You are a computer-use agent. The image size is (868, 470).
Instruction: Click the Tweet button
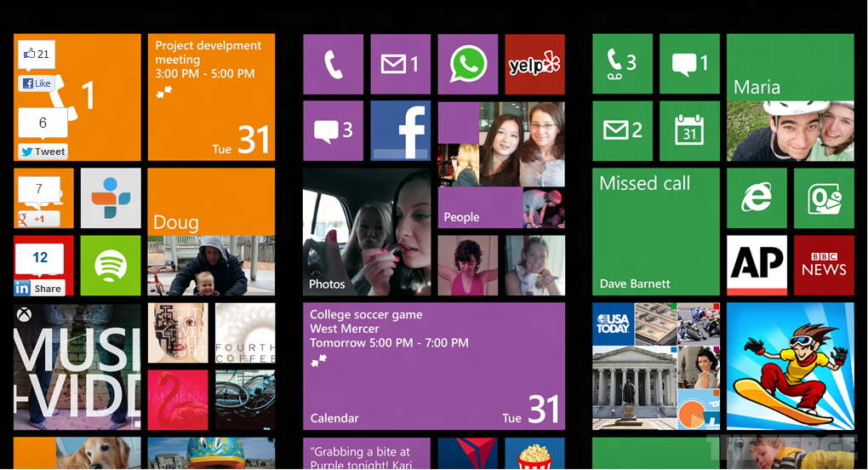pyautogui.click(x=43, y=152)
